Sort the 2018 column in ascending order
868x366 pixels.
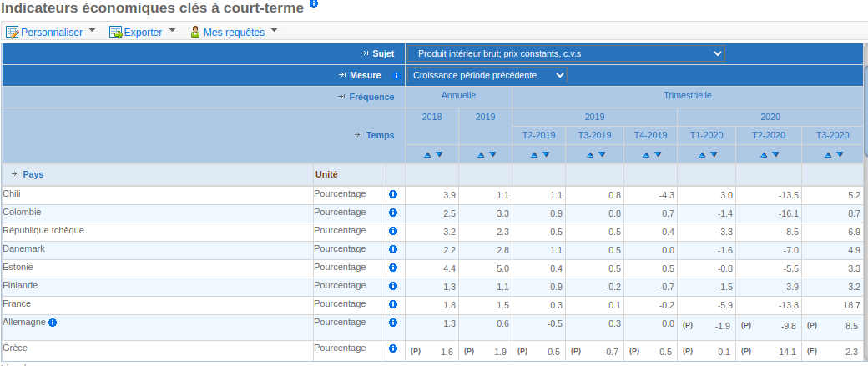click(x=427, y=154)
